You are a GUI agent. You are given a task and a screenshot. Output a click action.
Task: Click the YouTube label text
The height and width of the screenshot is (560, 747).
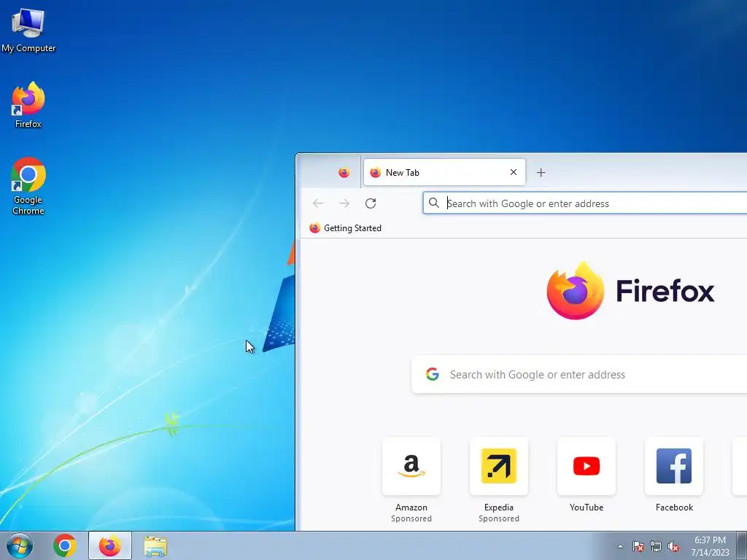[587, 507]
